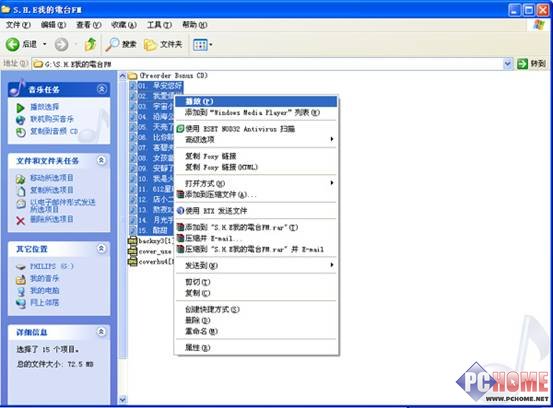
Task: Click the red X delete selected items
Action: click(x=20, y=221)
